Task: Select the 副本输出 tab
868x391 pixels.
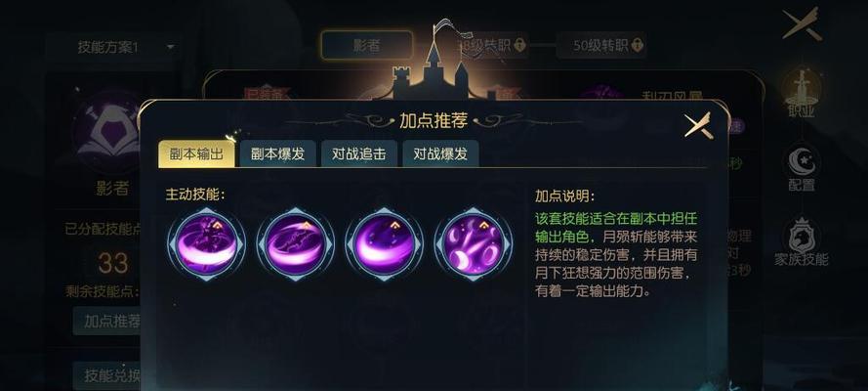Action: click(196, 153)
